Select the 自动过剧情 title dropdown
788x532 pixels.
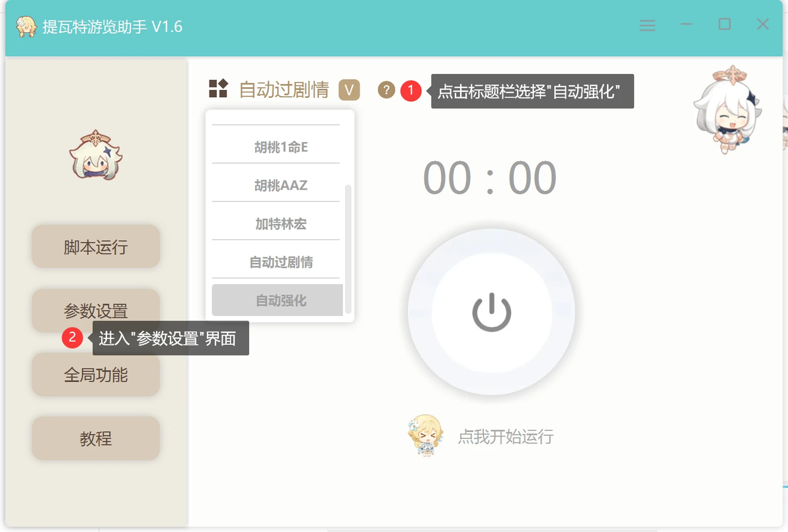(x=284, y=90)
